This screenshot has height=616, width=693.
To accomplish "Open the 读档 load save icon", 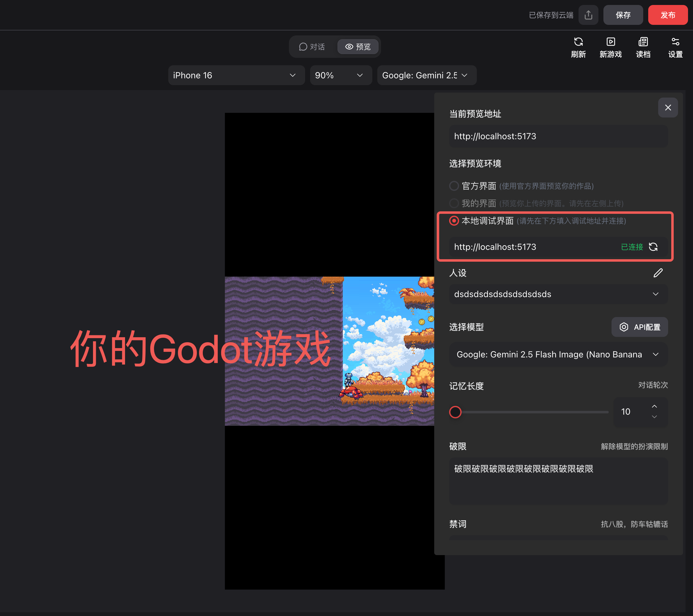I will (x=643, y=42).
